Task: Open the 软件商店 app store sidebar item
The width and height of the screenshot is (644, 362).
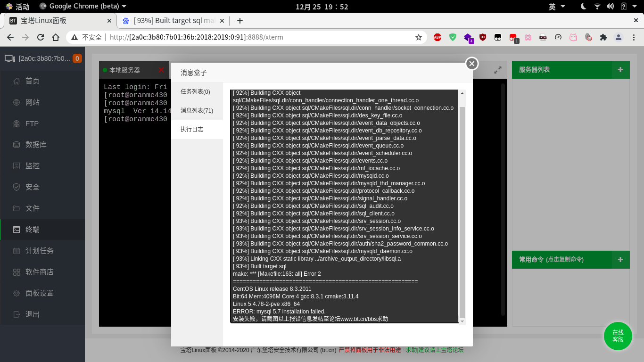Action: click(x=42, y=272)
